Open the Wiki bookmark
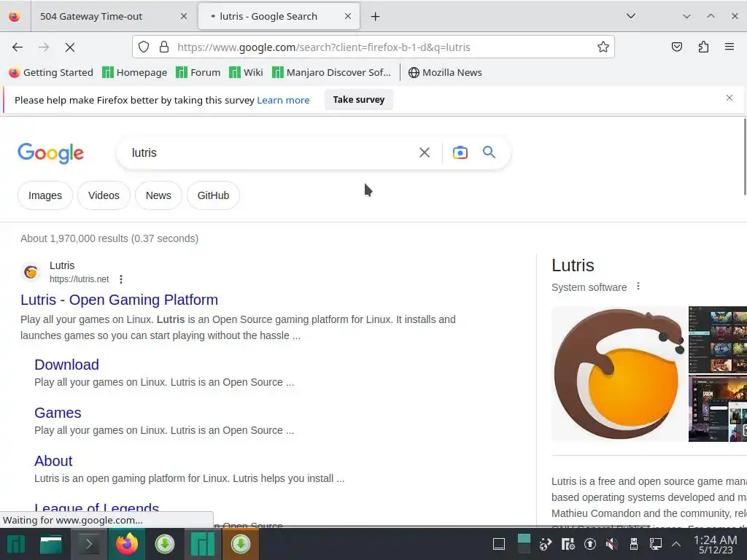747x560 pixels. pos(246,72)
